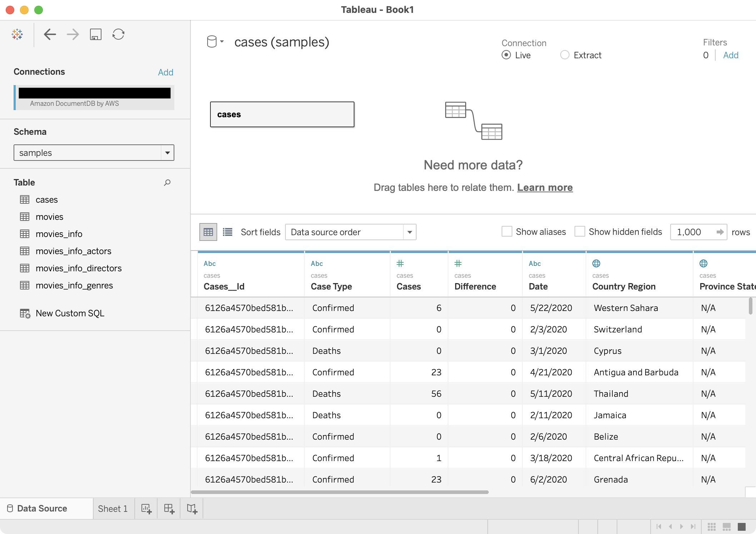Switch to the Sheet 1 tab

point(113,509)
